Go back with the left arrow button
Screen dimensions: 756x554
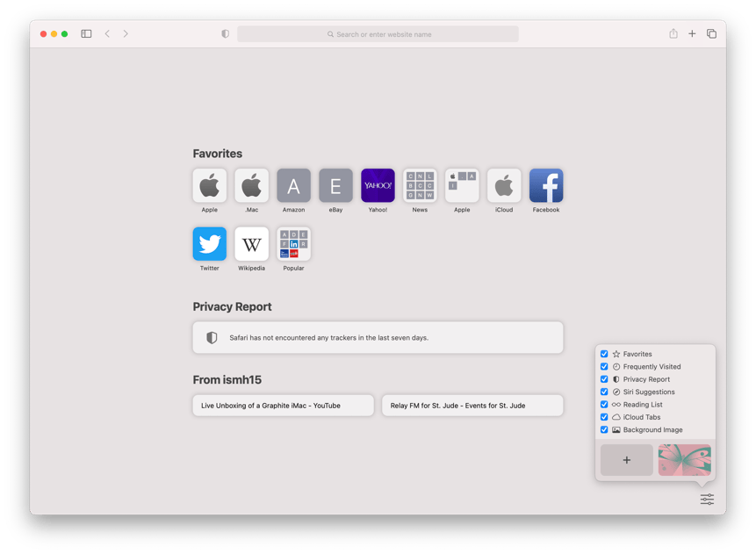107,33
